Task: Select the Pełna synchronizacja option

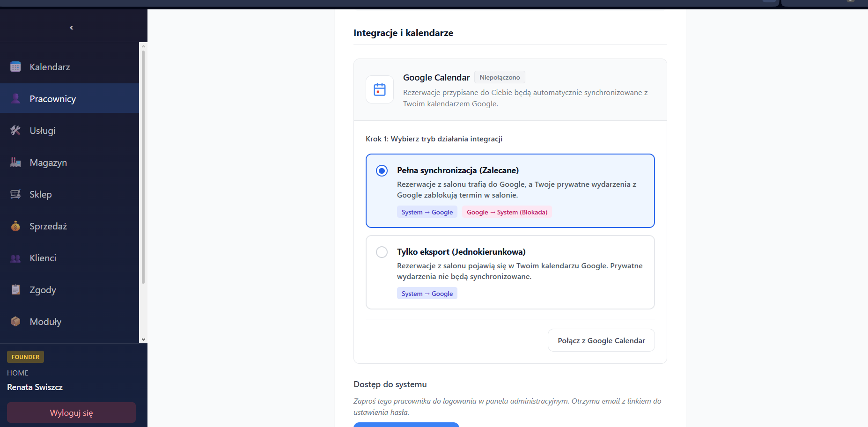Action: point(382,170)
